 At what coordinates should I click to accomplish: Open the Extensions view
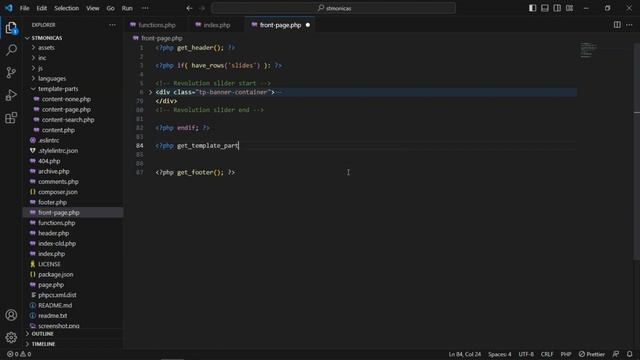click(x=11, y=118)
